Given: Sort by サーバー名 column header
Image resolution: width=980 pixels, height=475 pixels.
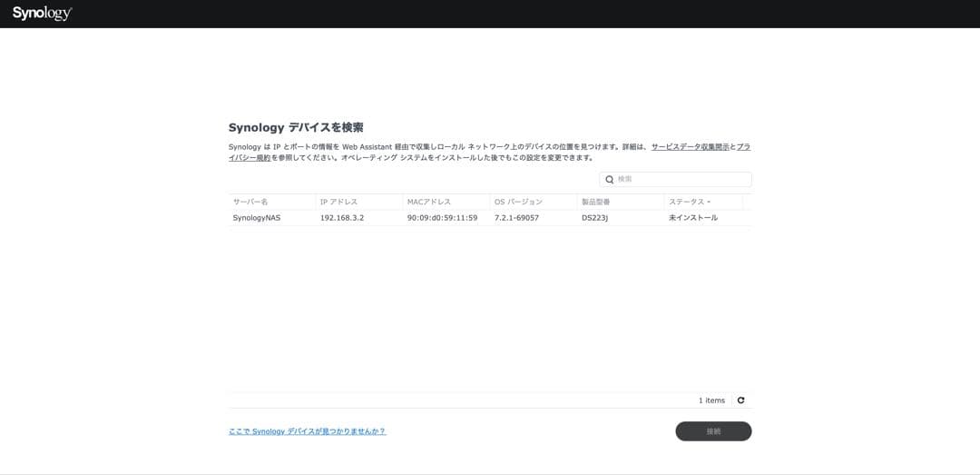Looking at the screenshot, I should pos(272,203).
